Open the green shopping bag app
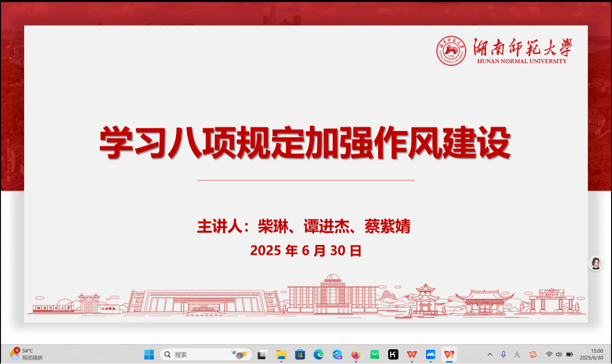 [x=374, y=355]
